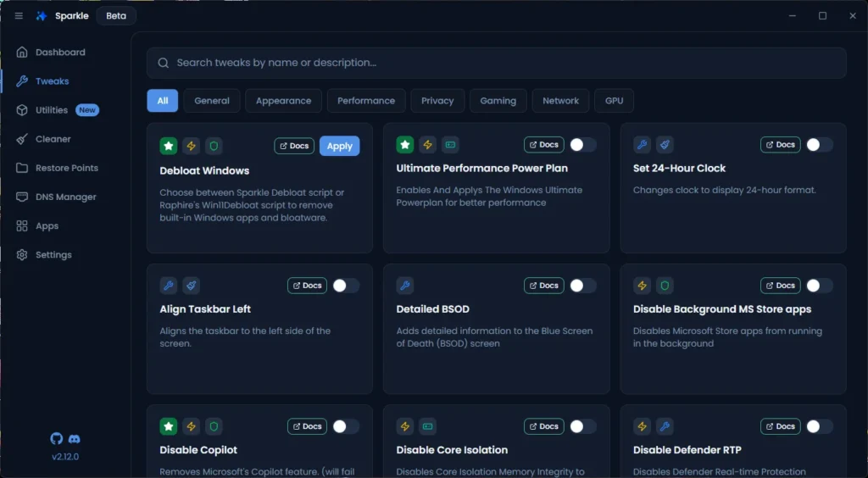Click green star badge on Debloat Windows
Screen dimensions: 868x478
169,146
